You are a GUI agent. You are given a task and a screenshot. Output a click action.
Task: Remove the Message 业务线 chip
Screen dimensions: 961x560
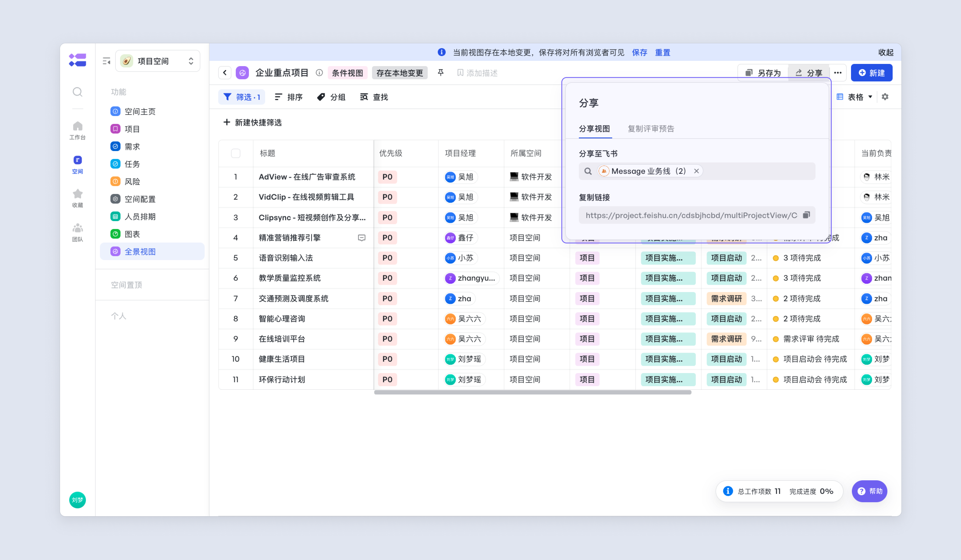pyautogui.click(x=696, y=171)
